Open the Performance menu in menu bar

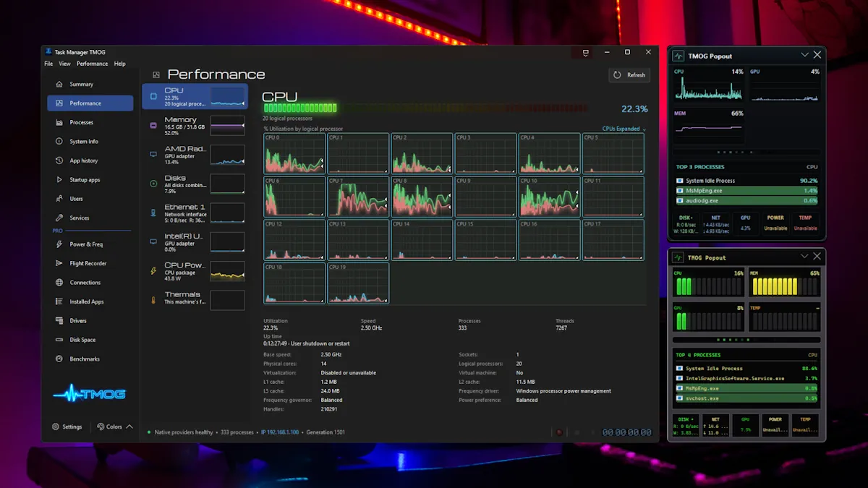(x=92, y=64)
